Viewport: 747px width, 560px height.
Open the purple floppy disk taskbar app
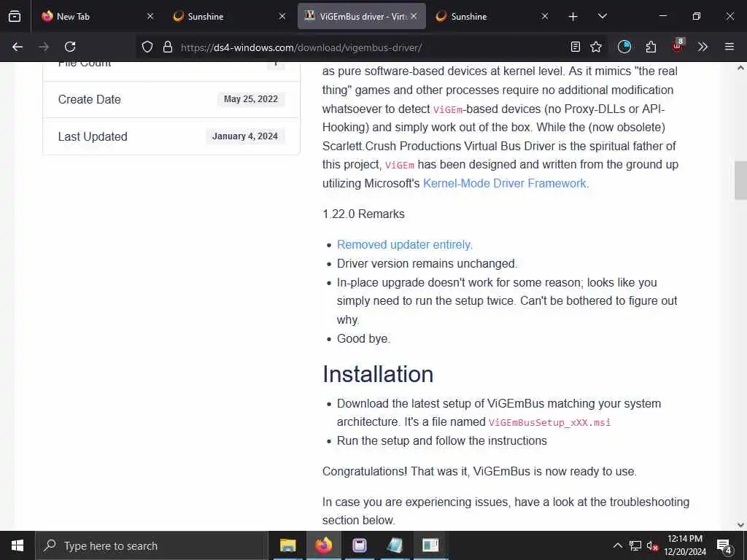359,545
